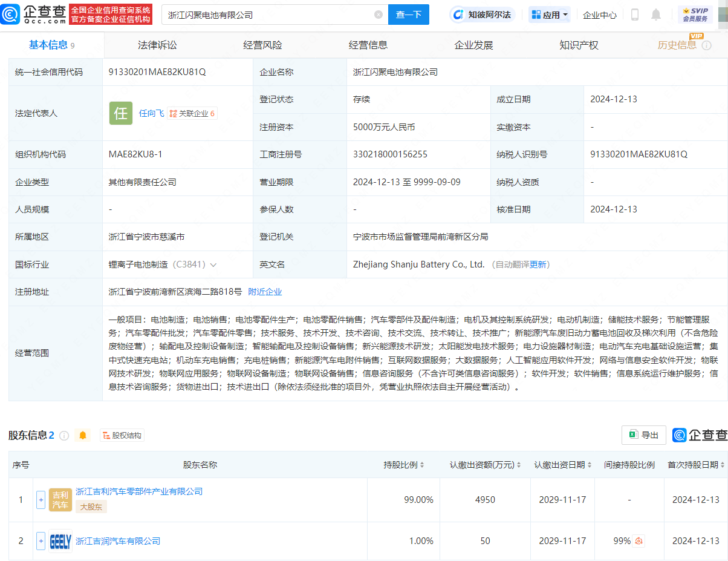The width and height of the screenshot is (728, 561).
Task: Click 其他有限责任公司 company type value
Action: pos(143,182)
